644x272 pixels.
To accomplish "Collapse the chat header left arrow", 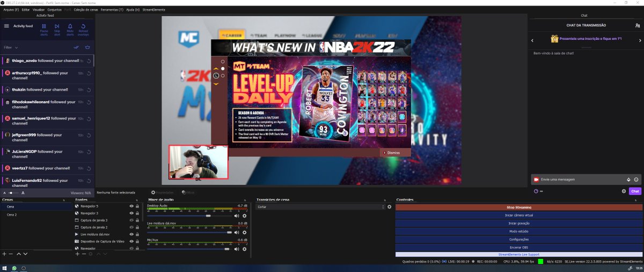I will [532, 40].
